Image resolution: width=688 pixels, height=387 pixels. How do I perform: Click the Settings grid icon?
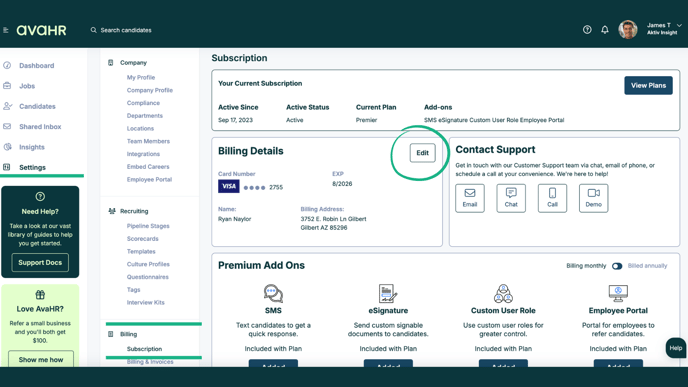coord(7,167)
